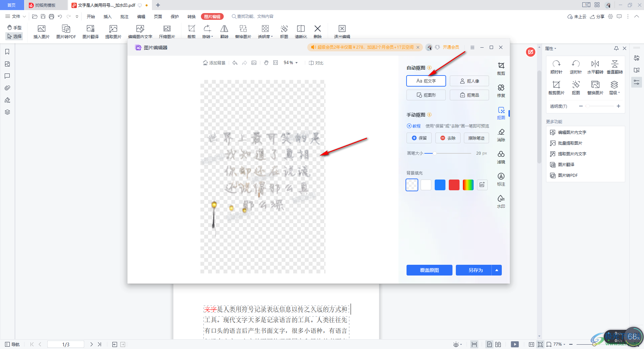This screenshot has height=349, width=644.
Task: Select the 抠图 cutout tool in editor sidebar
Action: (501, 113)
